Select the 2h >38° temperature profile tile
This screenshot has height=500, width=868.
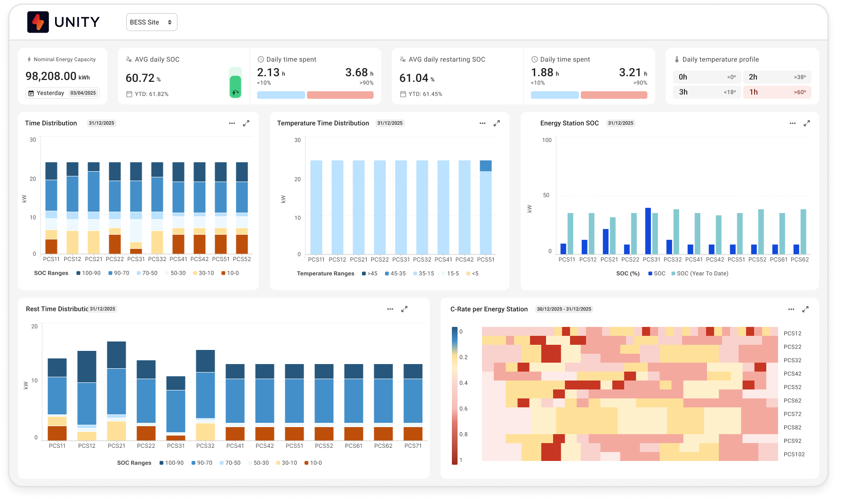(777, 77)
